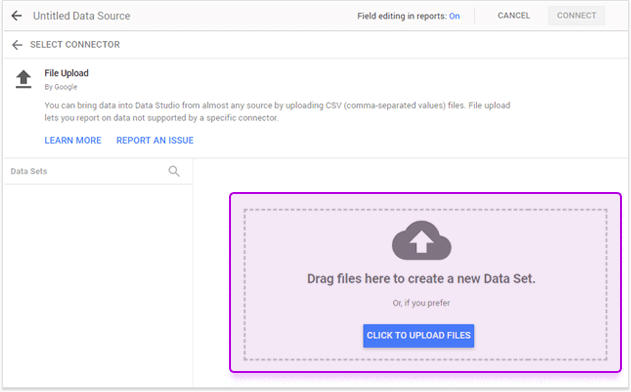Click the CANCEL button
The width and height of the screenshot is (631, 392).
pos(513,16)
